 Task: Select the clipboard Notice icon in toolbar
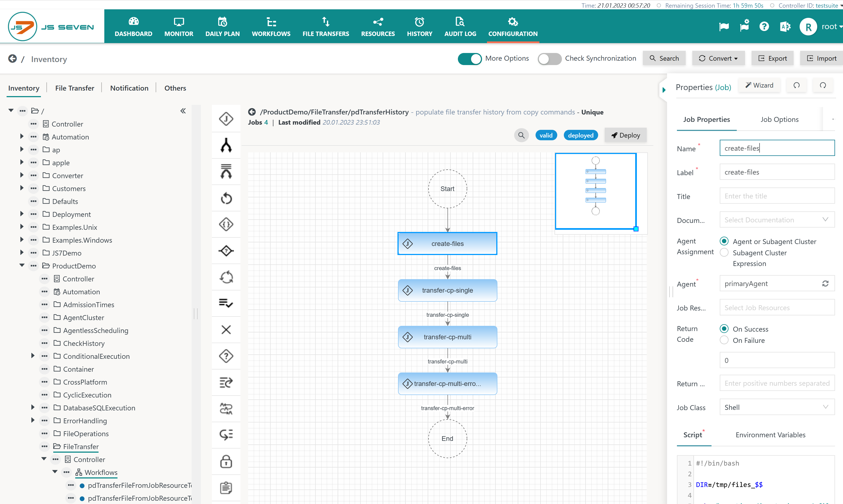[226, 488]
